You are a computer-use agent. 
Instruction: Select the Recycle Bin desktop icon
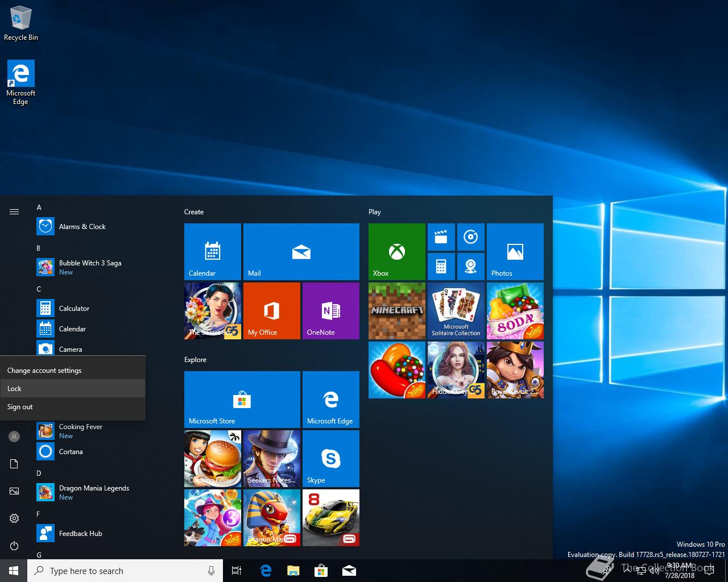(21, 23)
